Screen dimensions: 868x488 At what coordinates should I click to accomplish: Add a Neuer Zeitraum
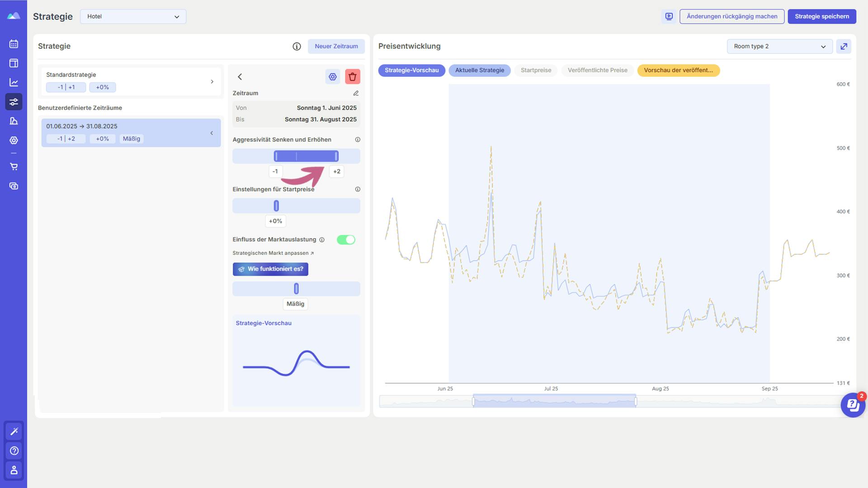[336, 46]
